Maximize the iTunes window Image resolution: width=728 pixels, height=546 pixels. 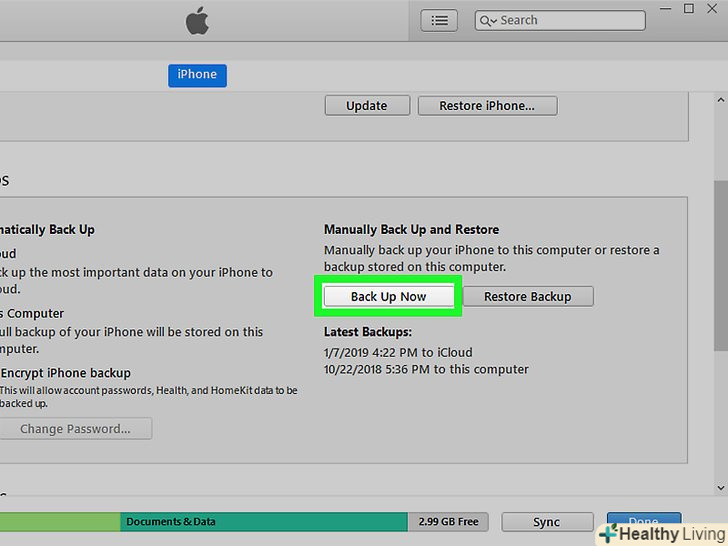click(689, 8)
